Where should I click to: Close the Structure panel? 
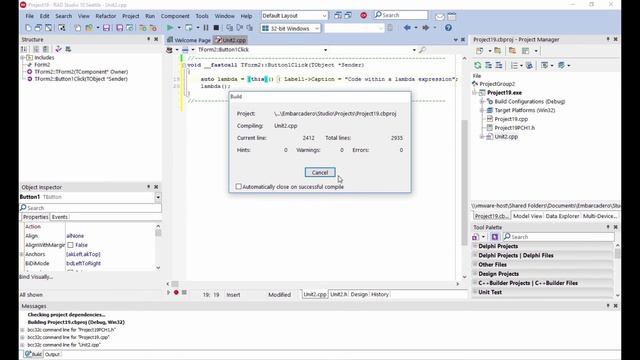(156, 39)
